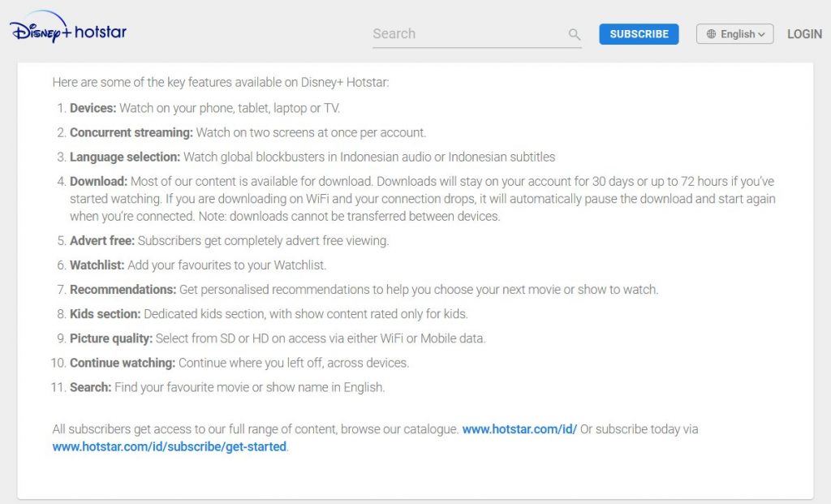This screenshot has height=504, width=831.
Task: Click the "Continue watching:" heading
Action: tap(123, 363)
